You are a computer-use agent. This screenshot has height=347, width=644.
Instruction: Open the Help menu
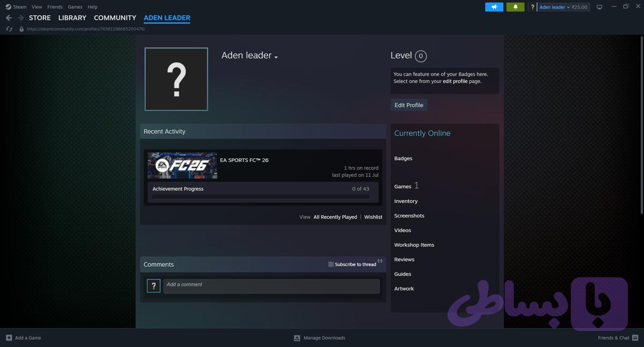pyautogui.click(x=92, y=7)
